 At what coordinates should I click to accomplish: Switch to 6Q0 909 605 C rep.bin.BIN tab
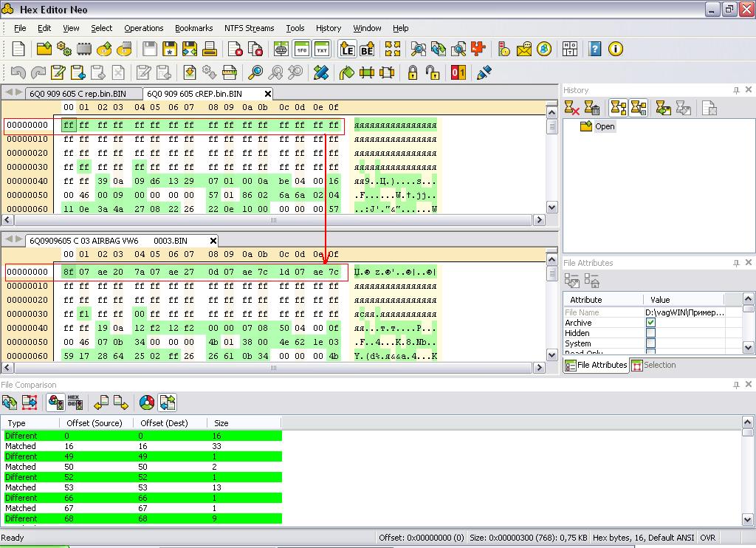point(77,94)
